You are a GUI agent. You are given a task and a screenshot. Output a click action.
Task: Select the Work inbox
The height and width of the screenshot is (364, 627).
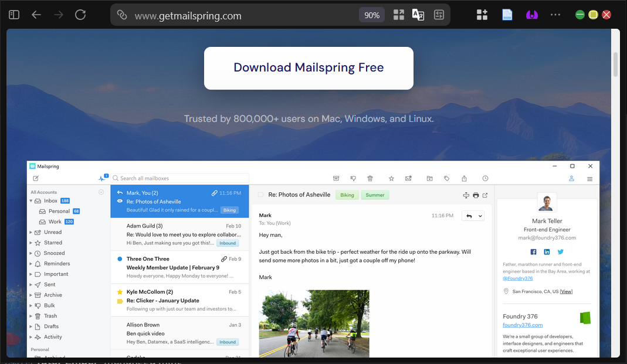pos(56,222)
